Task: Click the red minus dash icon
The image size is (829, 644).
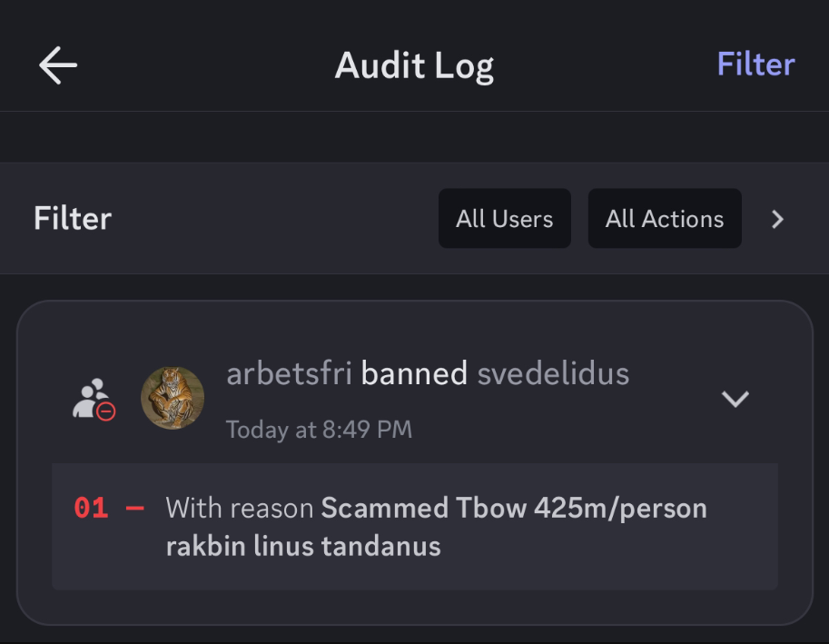Action: point(135,508)
